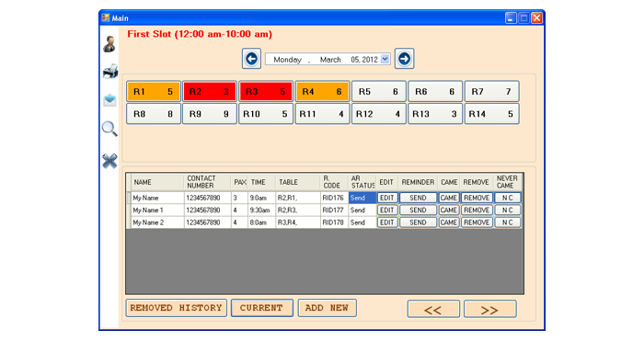This screenshot has height=341, width=644.
Task: Select table R8
Action: (x=154, y=114)
